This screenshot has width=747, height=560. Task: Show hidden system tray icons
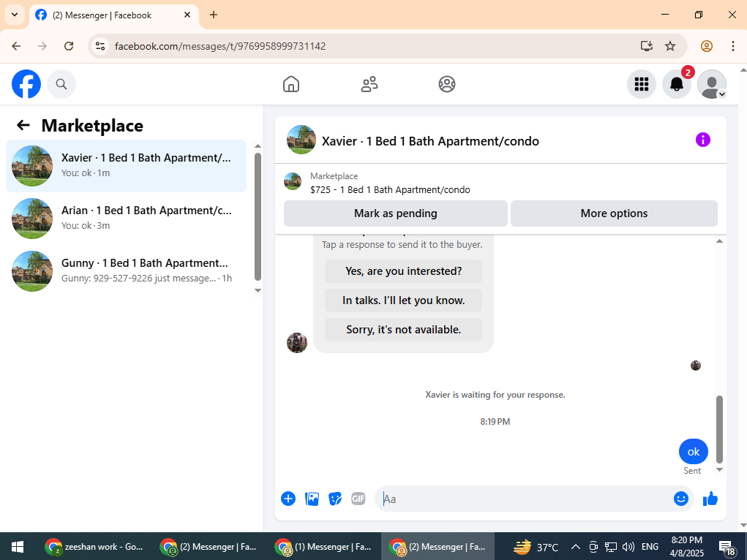point(576,547)
